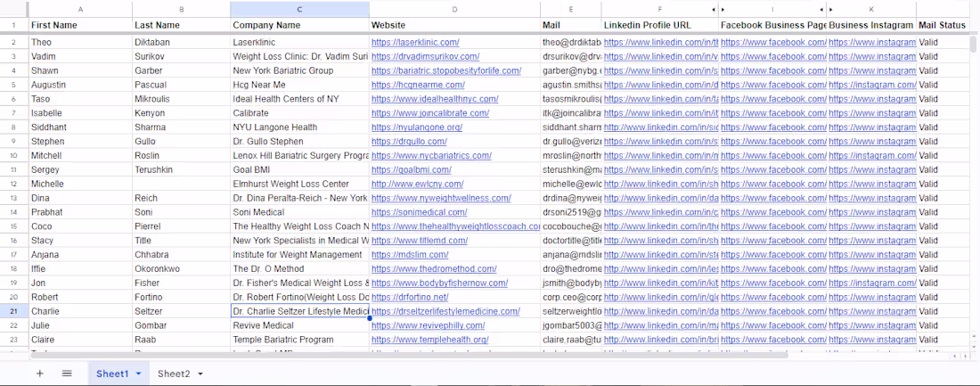This screenshot has height=386, width=980.
Task: Open the joincalibrate.com link
Action: tap(430, 113)
